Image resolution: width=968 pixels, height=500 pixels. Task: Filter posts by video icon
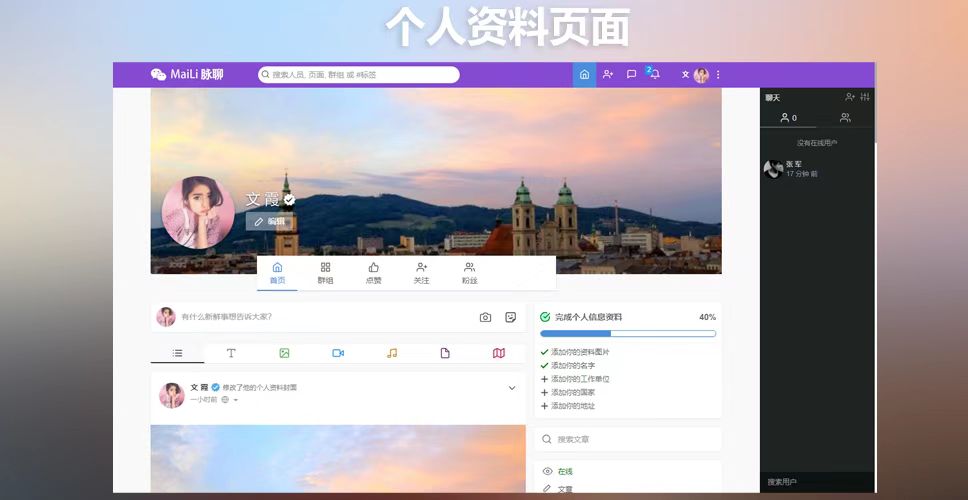[x=338, y=353]
